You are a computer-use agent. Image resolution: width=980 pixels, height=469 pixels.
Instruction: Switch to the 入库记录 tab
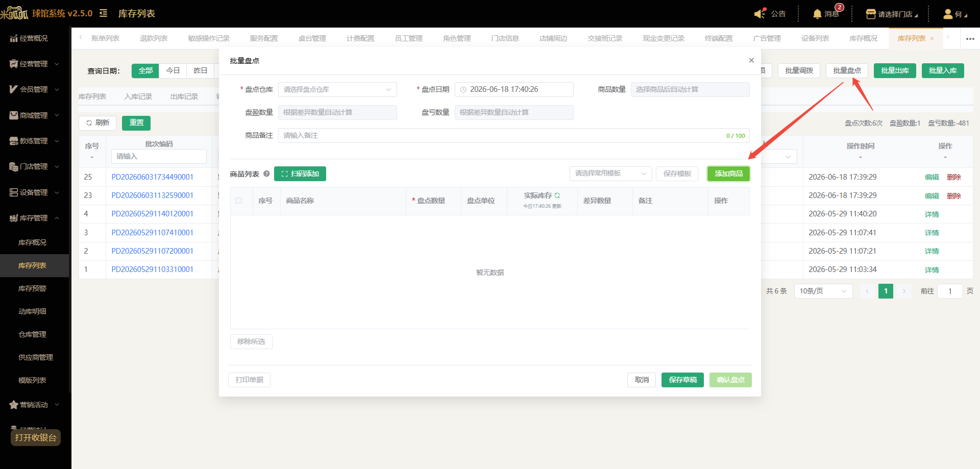138,96
